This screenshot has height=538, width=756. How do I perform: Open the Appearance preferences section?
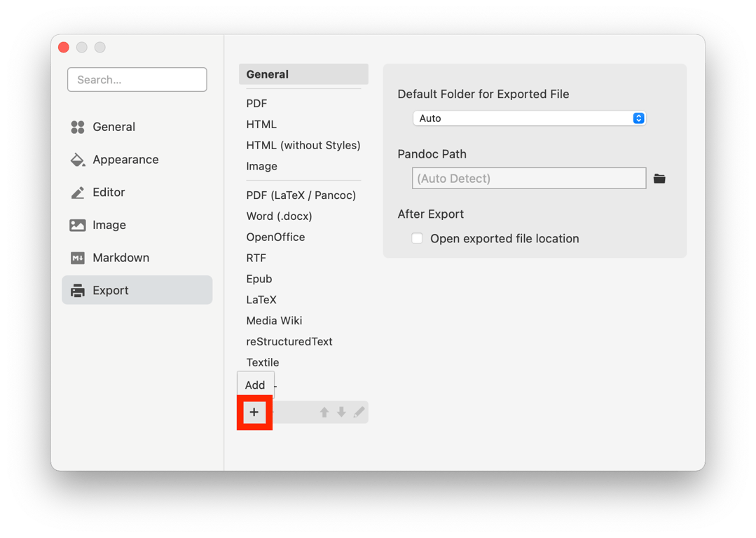point(125,160)
